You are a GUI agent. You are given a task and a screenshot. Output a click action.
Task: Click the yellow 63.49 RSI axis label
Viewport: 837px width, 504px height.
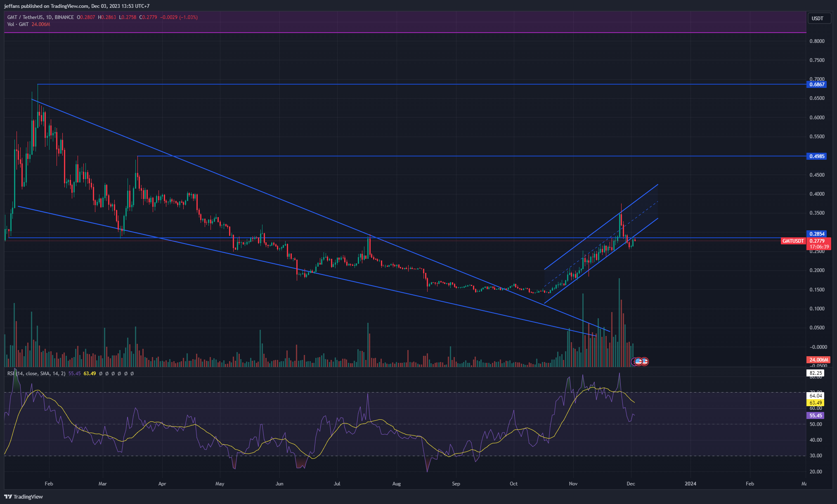point(816,403)
